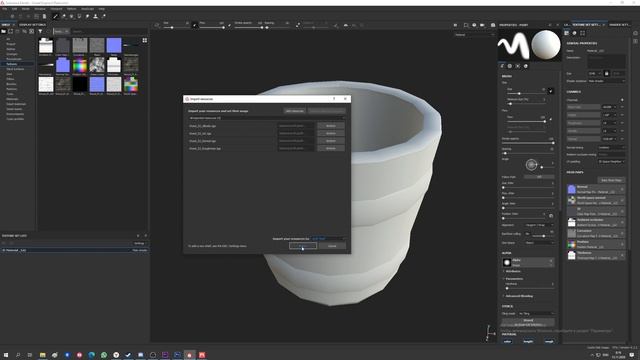
Task: Open the File menu
Action: click(x=4, y=9)
